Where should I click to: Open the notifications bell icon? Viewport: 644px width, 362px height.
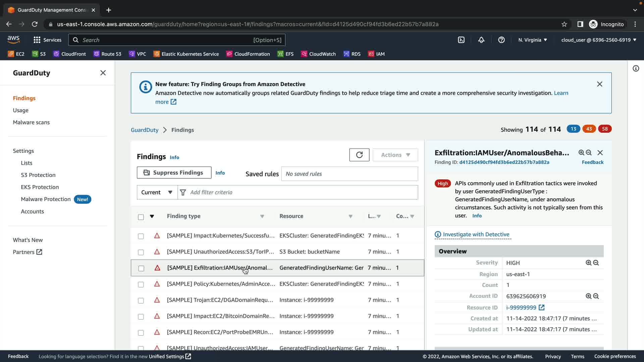coord(481,40)
